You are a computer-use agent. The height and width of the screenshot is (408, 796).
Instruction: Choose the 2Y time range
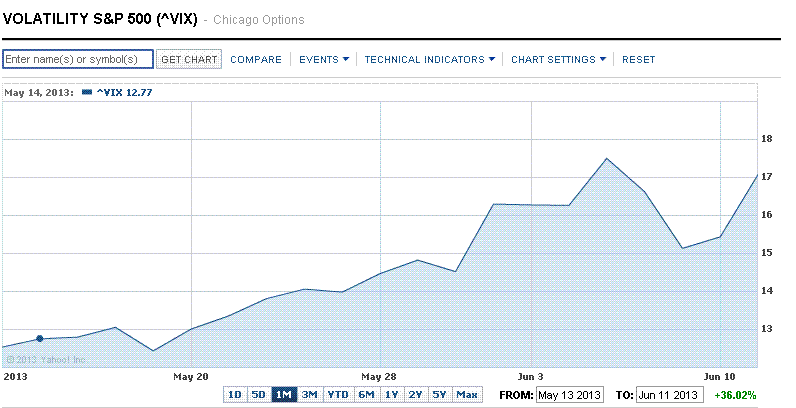pyautogui.click(x=416, y=395)
